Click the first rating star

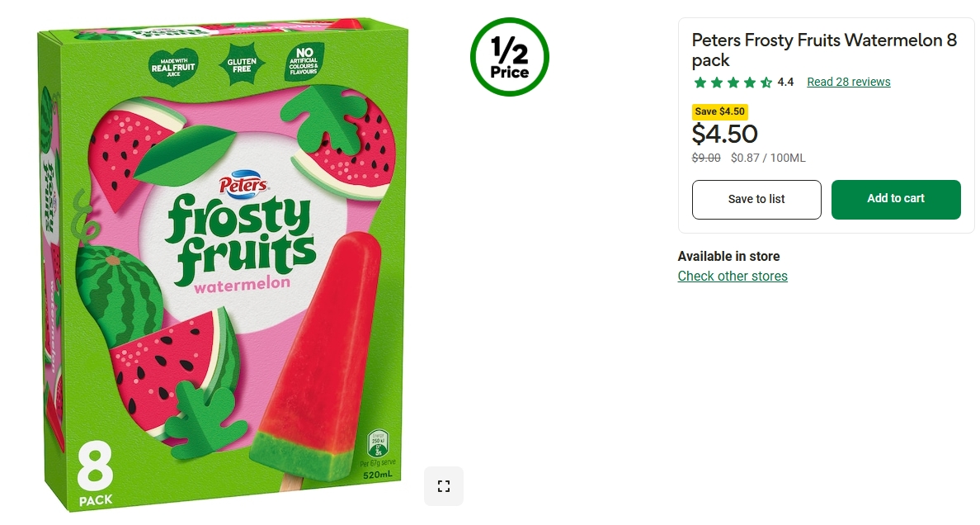(x=700, y=82)
